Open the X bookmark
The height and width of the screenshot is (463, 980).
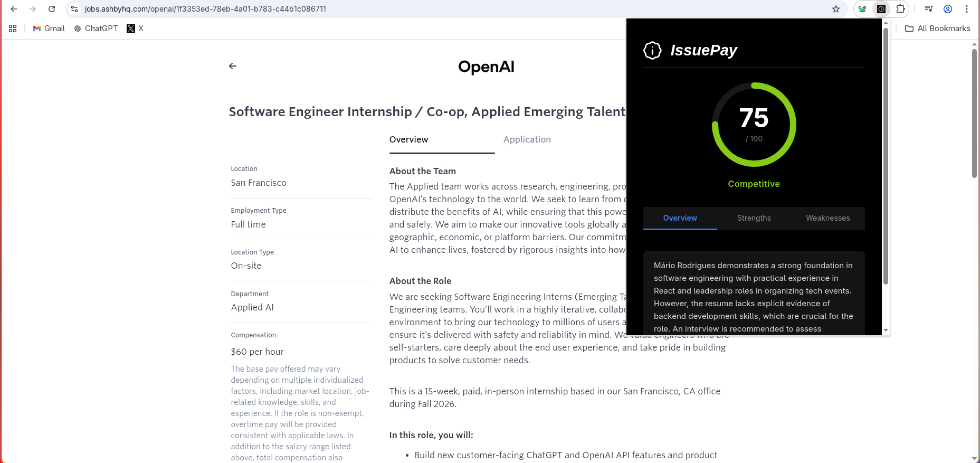tap(135, 29)
